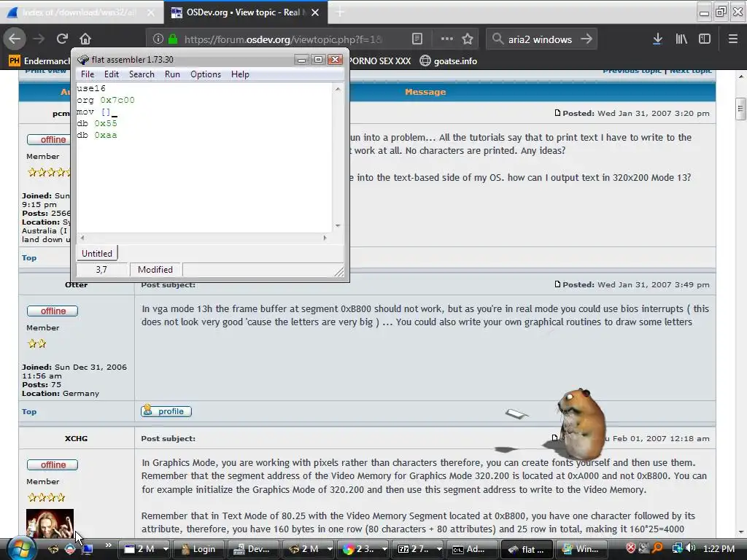Show site information icon in the address bar
The width and height of the screenshot is (747, 560).
158,39
